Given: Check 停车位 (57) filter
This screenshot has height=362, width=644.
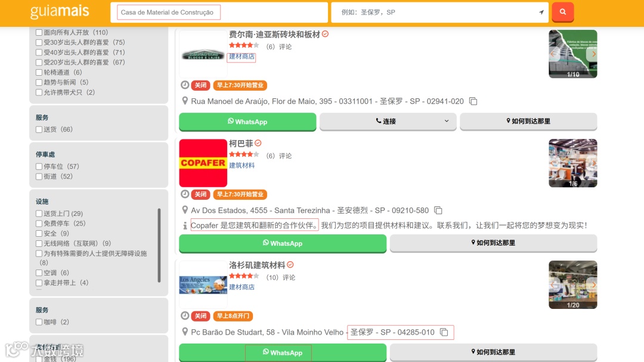Looking at the screenshot, I should [x=39, y=166].
